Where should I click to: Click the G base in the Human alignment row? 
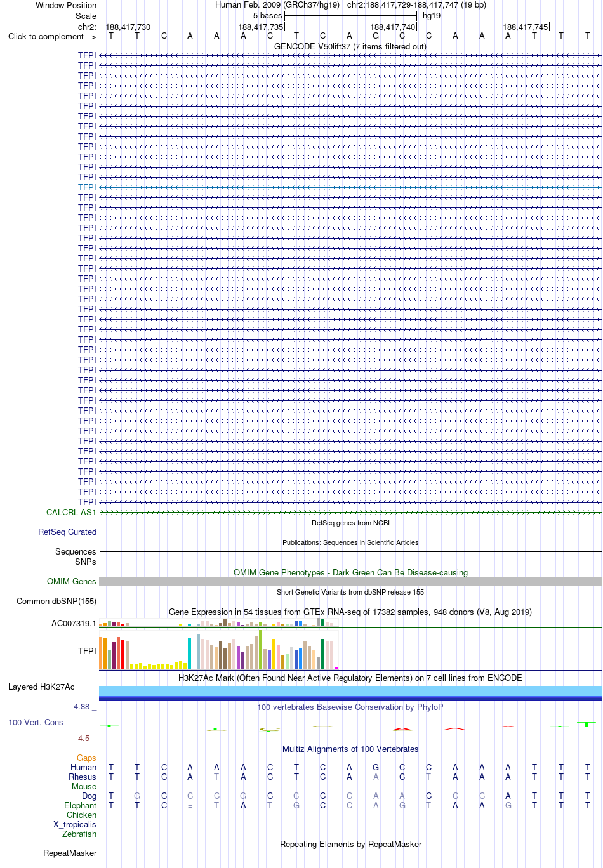[376, 767]
